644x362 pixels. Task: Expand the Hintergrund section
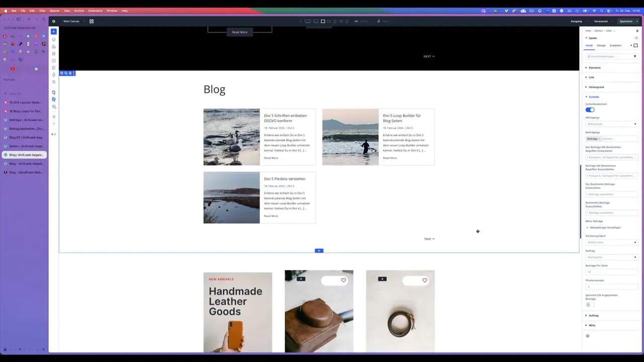click(596, 87)
